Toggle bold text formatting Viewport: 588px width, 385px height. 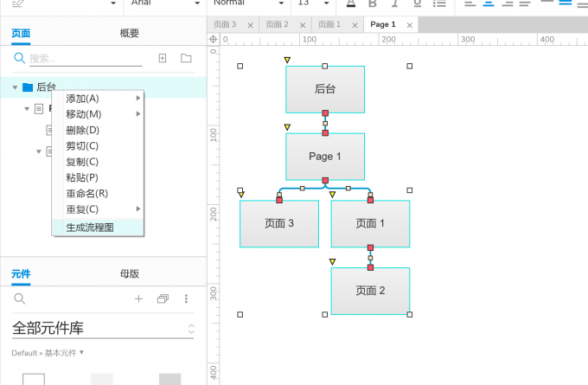tap(373, 3)
